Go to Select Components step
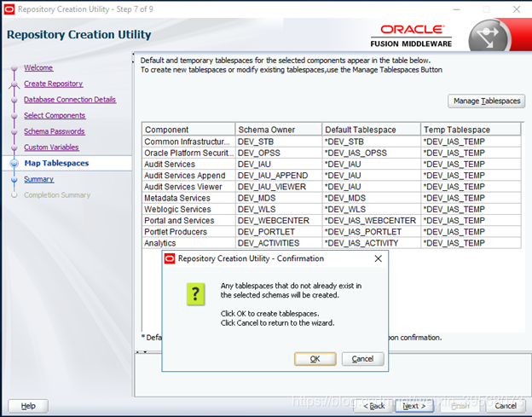532x417 pixels. click(55, 115)
